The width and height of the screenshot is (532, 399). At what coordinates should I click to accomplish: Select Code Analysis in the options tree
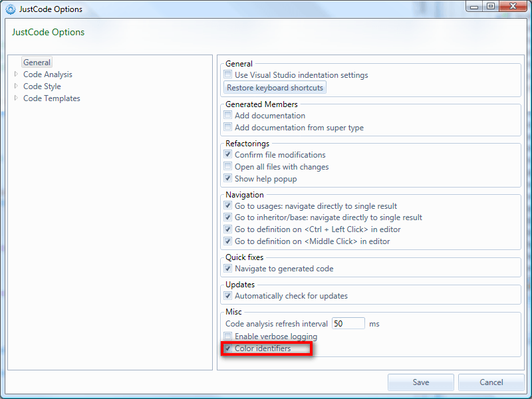click(x=47, y=74)
